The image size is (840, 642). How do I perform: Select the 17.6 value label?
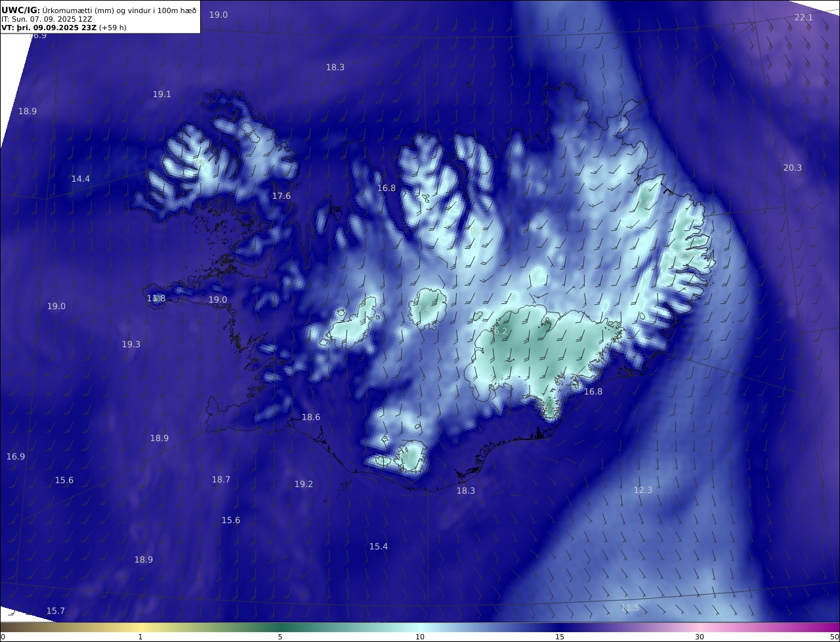click(x=282, y=196)
